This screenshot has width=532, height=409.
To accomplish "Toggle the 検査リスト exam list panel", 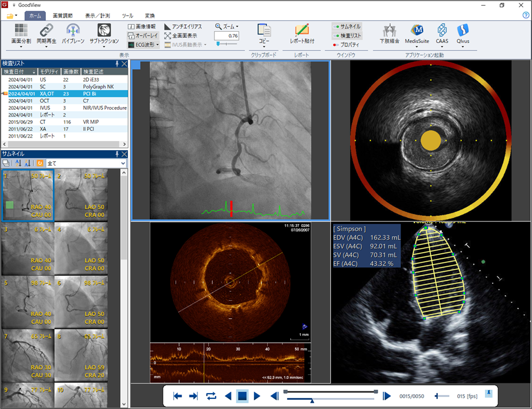I will pyautogui.click(x=347, y=35).
